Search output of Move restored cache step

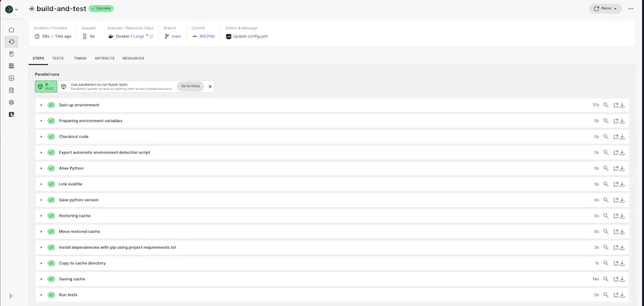[605, 231]
